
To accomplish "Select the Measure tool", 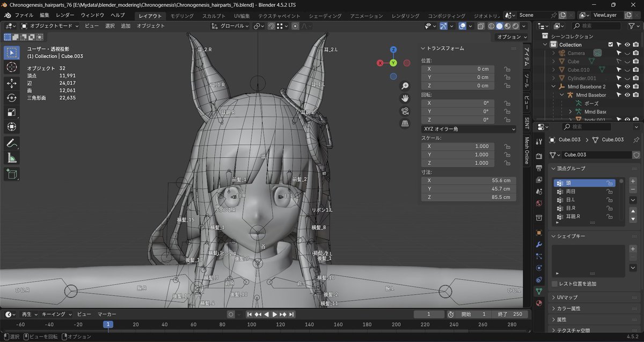I will pyautogui.click(x=12, y=158).
